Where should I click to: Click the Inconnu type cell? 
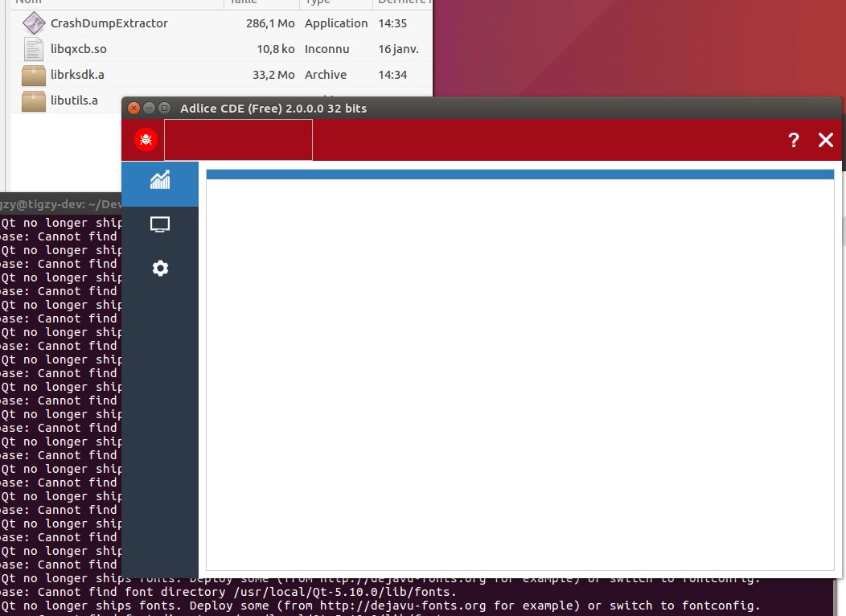tap(327, 49)
